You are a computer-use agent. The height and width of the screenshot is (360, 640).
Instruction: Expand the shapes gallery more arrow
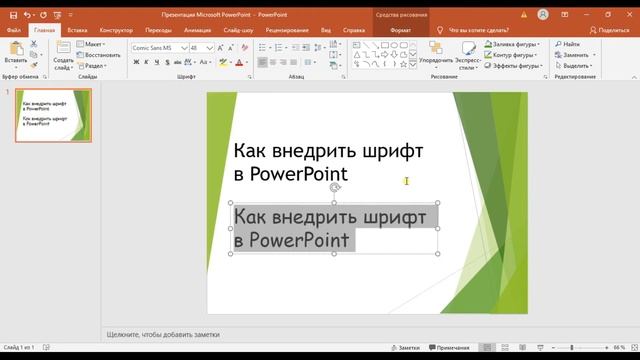[x=413, y=64]
